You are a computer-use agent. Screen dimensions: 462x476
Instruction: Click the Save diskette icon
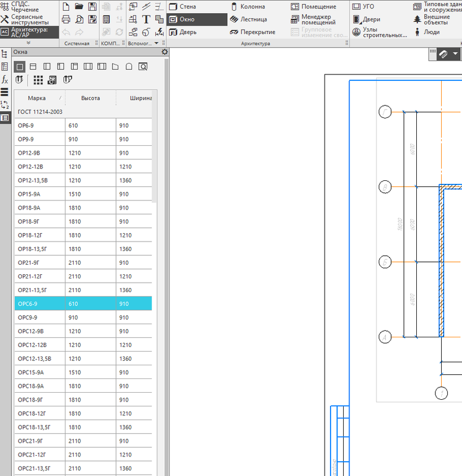(x=92, y=7)
